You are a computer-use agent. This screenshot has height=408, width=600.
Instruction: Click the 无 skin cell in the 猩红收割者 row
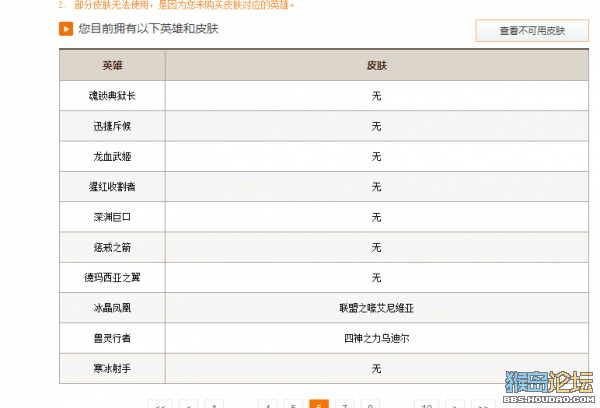click(377, 186)
